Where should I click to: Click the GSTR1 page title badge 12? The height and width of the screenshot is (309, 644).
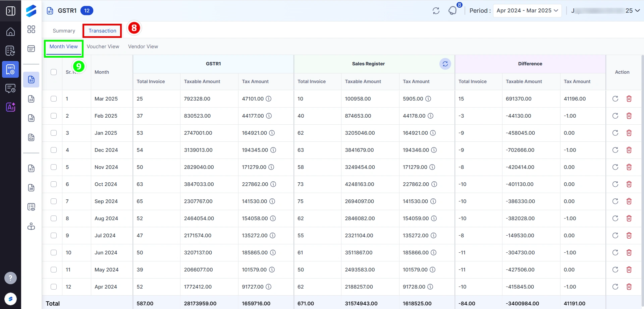pos(87,11)
